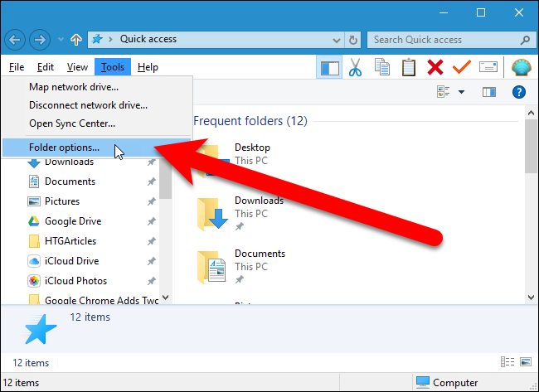Open iCloud Drive in navigation pane

pyautogui.click(x=72, y=261)
